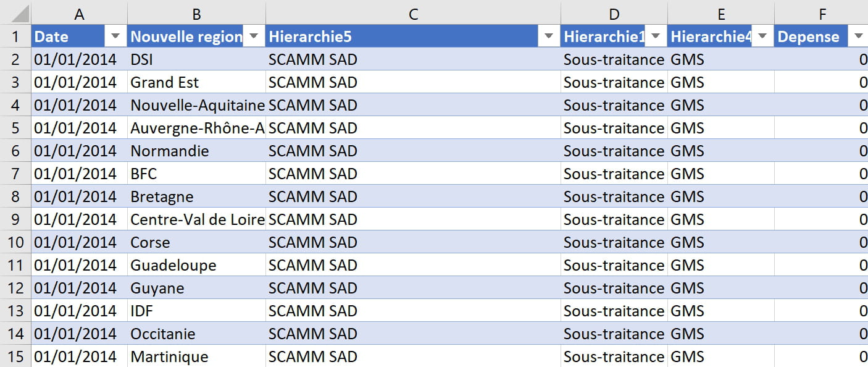Select row 15 header
Image resolution: width=868 pixels, height=367 pixels.
pyautogui.click(x=15, y=356)
